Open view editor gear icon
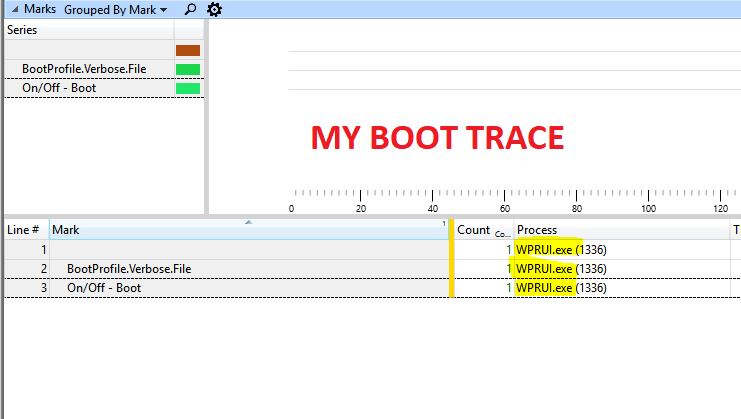 pyautogui.click(x=214, y=9)
